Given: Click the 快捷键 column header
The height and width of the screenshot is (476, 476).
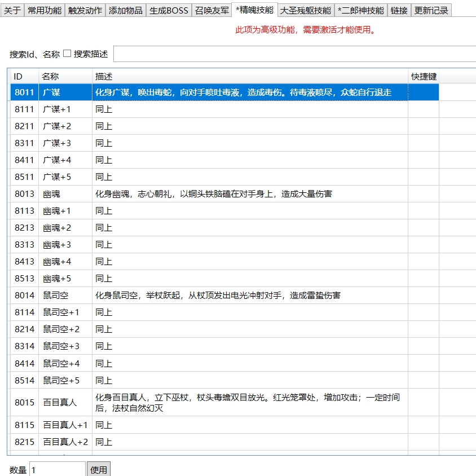Looking at the screenshot, I should 424,77.
